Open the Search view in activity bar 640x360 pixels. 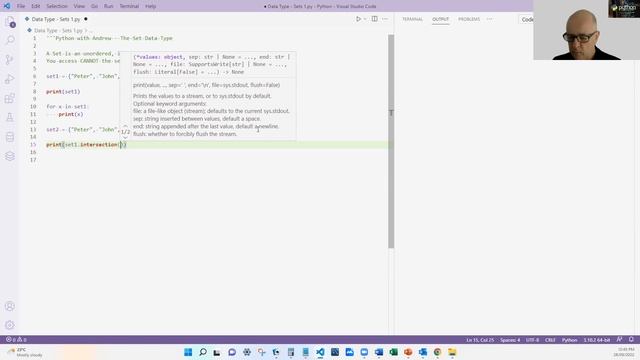point(10,40)
